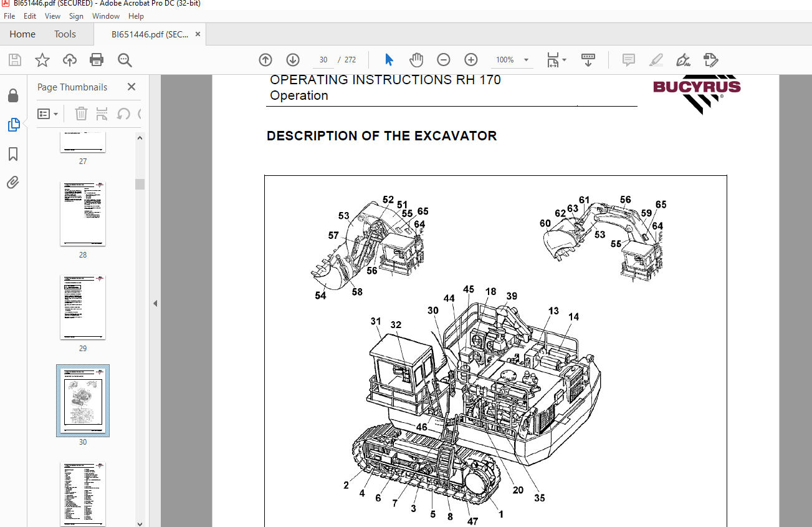
Task: Switch to the Tools tab
Action: pos(65,34)
